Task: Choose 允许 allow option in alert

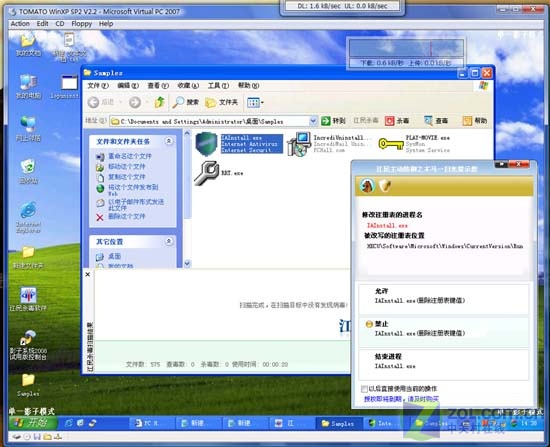Action: [x=443, y=299]
